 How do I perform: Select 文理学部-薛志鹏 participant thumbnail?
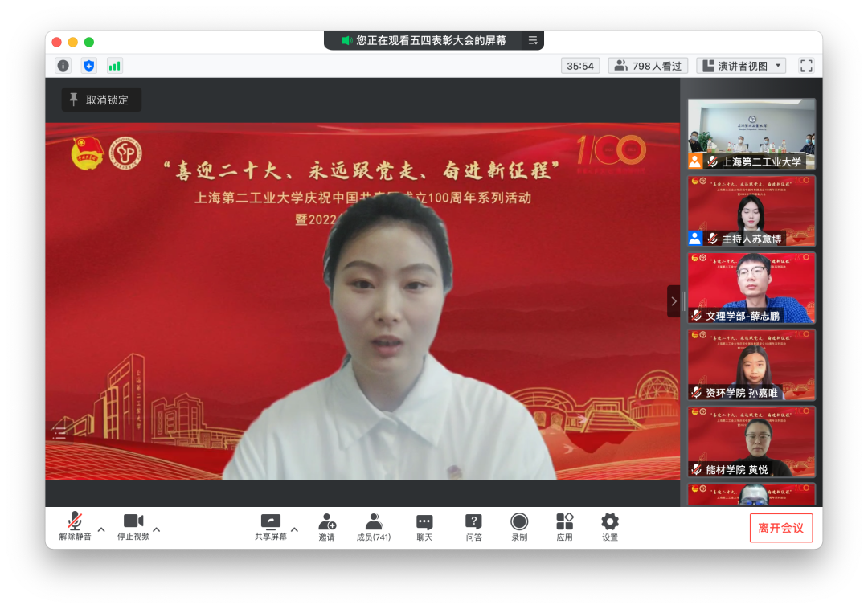click(751, 288)
